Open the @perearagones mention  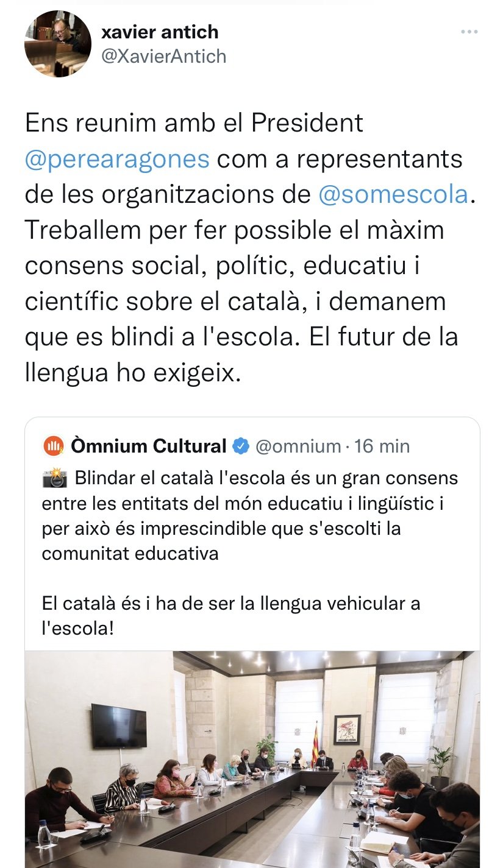(x=117, y=159)
